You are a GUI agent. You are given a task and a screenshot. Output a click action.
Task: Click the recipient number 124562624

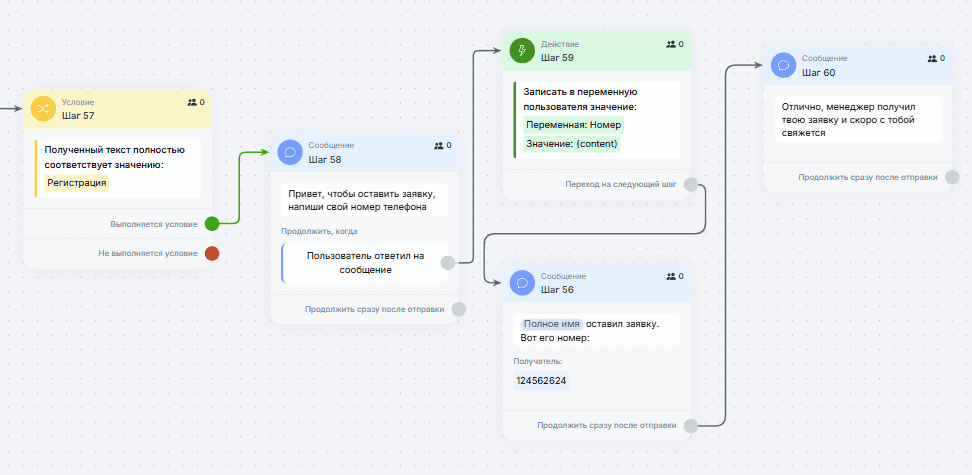click(x=541, y=380)
